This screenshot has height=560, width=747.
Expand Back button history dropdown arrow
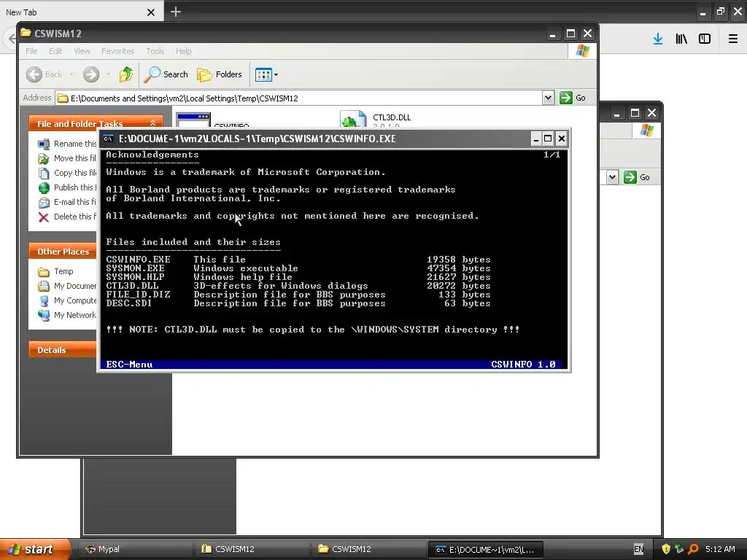tap(71, 74)
